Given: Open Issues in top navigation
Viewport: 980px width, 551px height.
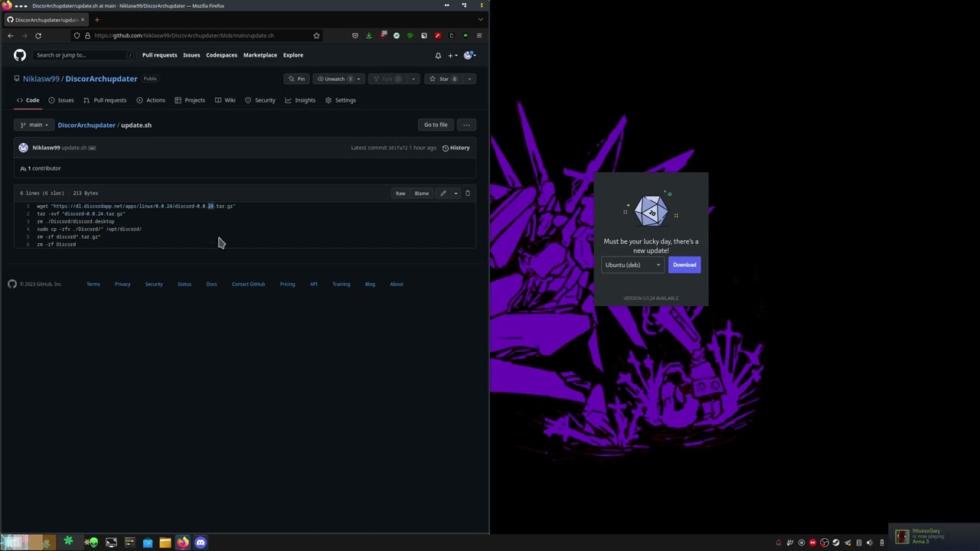Looking at the screenshot, I should pyautogui.click(x=191, y=55).
